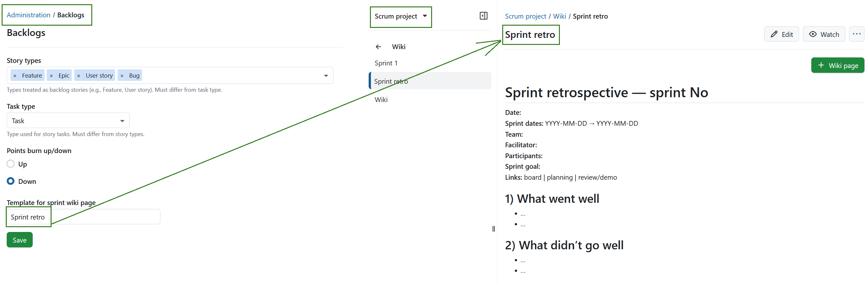Select Sprint retro in wiki sidebar
This screenshot has width=868, height=283.
tap(430, 81)
